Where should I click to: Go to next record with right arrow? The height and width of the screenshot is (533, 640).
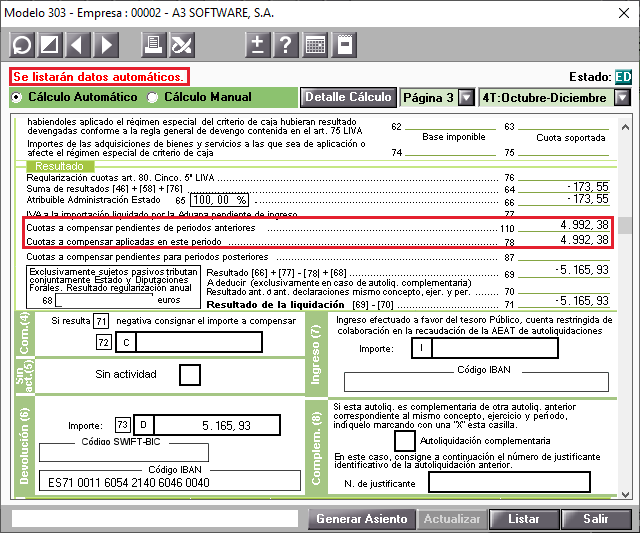(106, 44)
